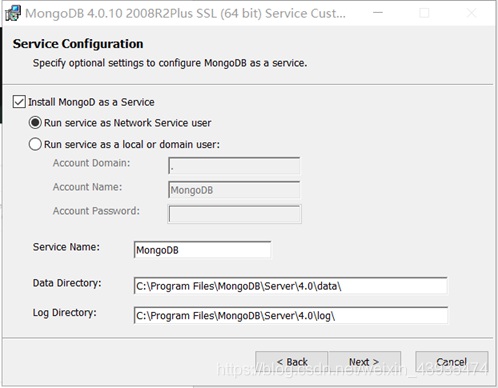Click the MongoDB installer icon in title bar
498x388 pixels.
click(13, 13)
